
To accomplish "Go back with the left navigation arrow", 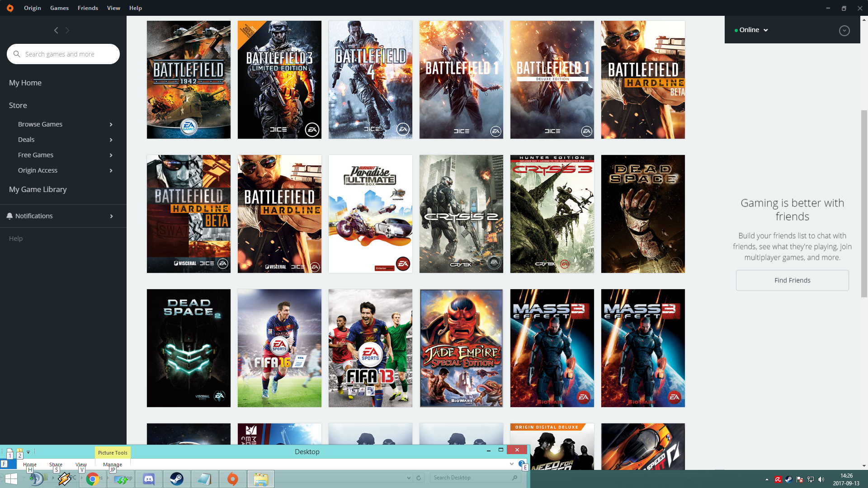I will click(x=56, y=30).
